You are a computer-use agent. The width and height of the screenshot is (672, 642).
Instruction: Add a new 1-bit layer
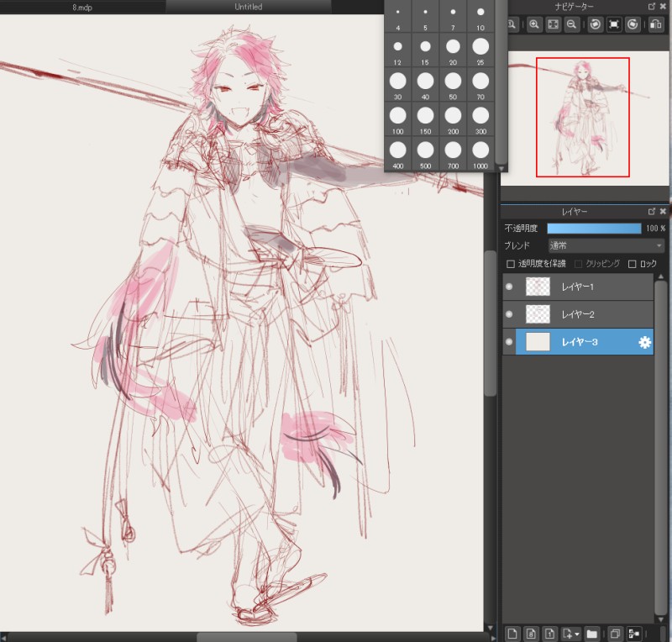pos(550,634)
